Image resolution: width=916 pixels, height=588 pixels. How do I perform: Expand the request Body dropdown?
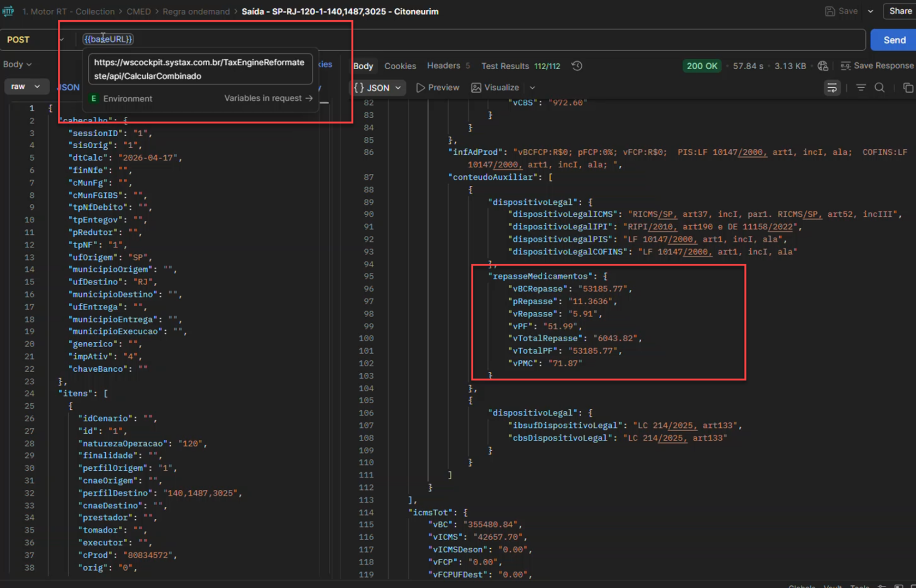click(17, 64)
